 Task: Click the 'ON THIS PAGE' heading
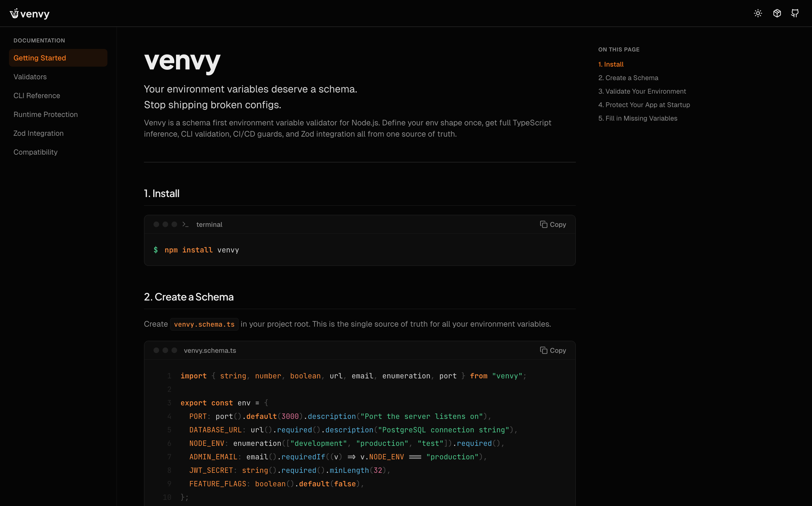point(619,49)
